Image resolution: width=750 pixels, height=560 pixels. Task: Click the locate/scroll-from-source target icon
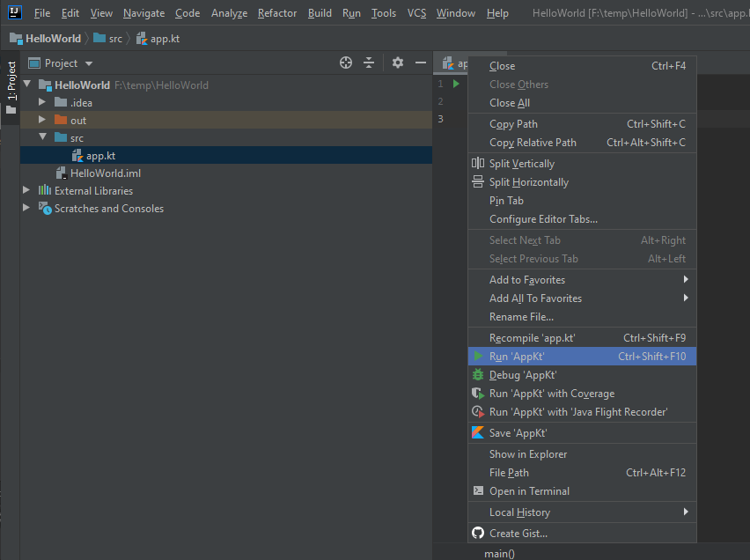tap(346, 63)
